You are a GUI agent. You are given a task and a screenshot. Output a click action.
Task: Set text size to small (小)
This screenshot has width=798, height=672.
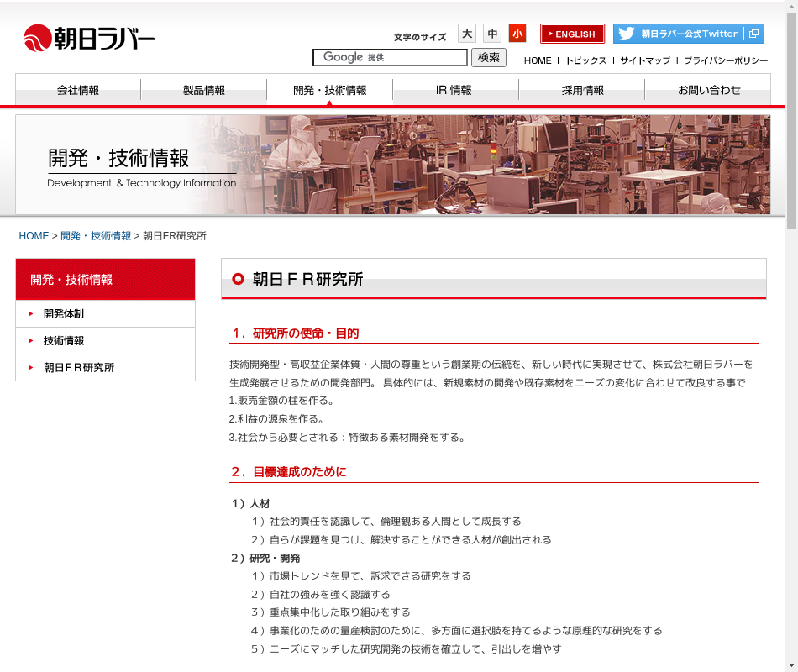pyautogui.click(x=517, y=34)
